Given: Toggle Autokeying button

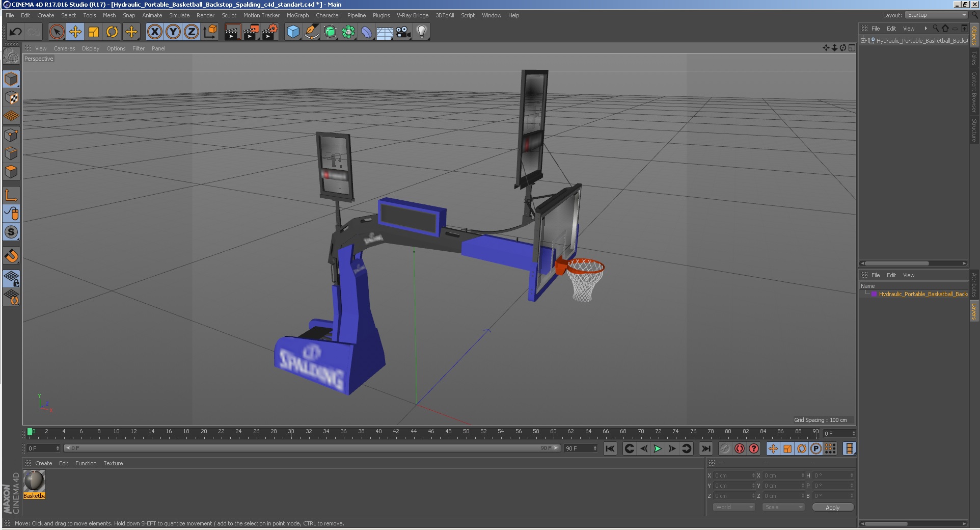Looking at the screenshot, I should (740, 448).
